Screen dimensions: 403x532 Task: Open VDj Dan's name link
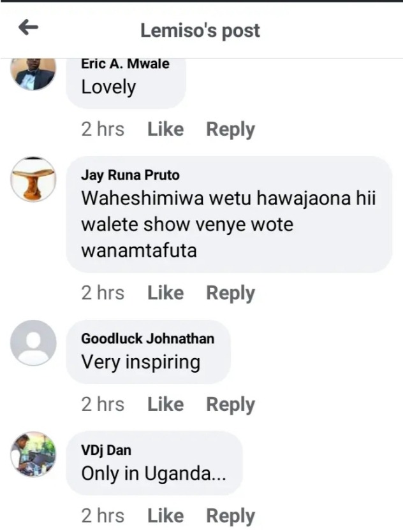pyautogui.click(x=106, y=450)
